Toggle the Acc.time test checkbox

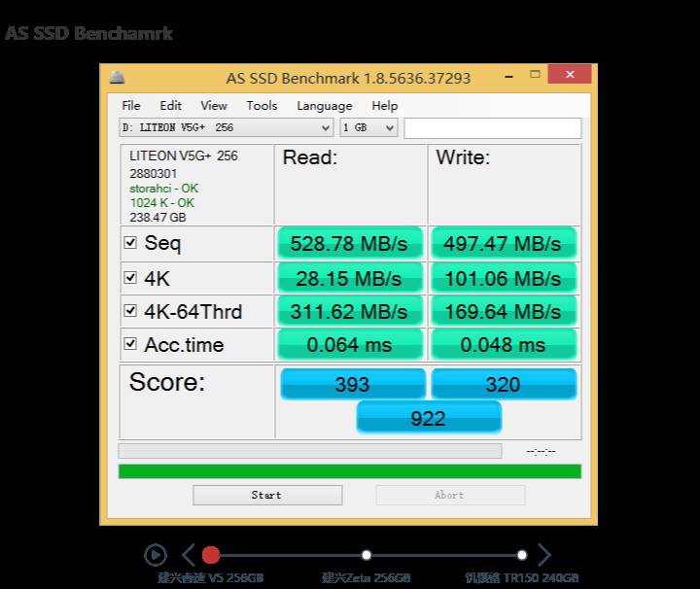click(x=130, y=344)
